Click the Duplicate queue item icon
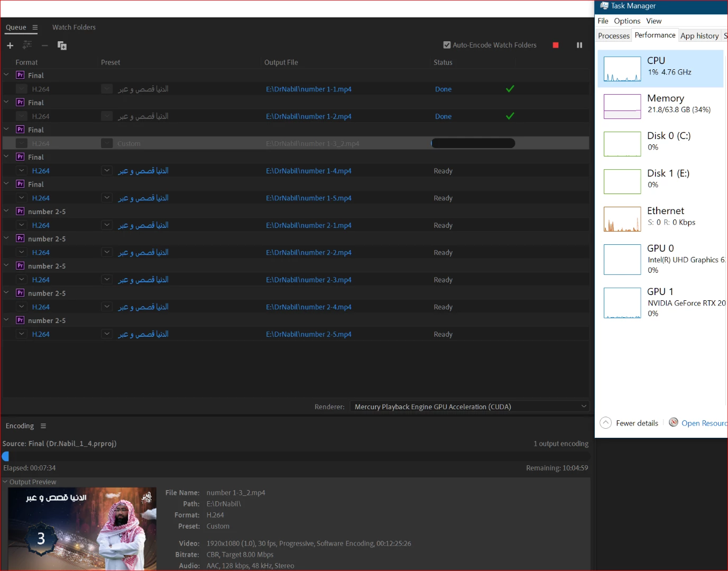The width and height of the screenshot is (728, 571). 62,45
